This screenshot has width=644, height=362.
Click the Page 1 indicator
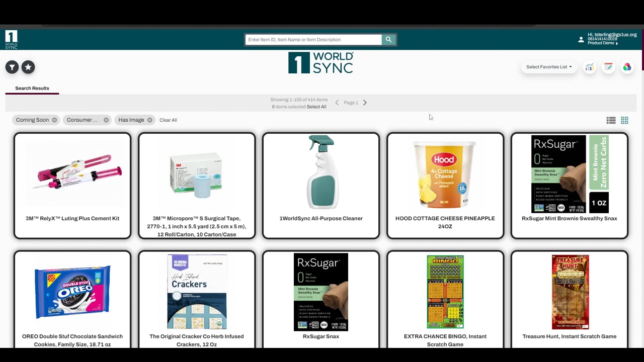[x=351, y=103]
